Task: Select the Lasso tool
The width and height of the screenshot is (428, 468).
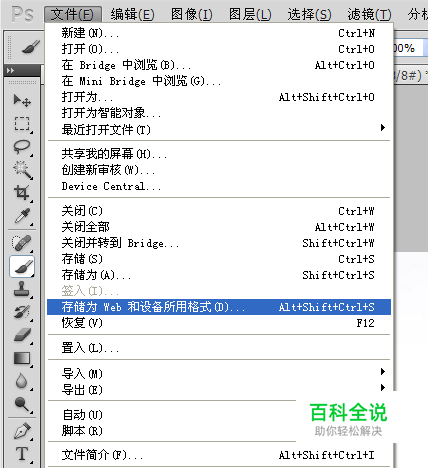Action: (x=22, y=147)
